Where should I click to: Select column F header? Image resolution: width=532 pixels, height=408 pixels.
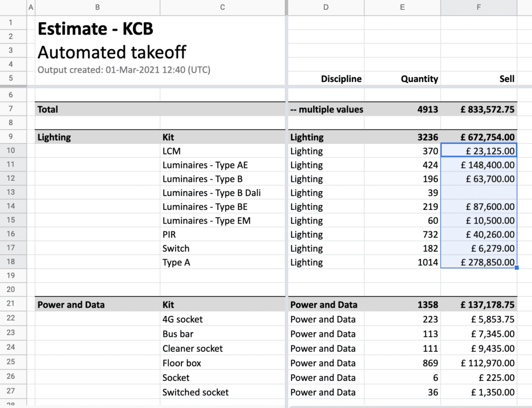(478, 7)
